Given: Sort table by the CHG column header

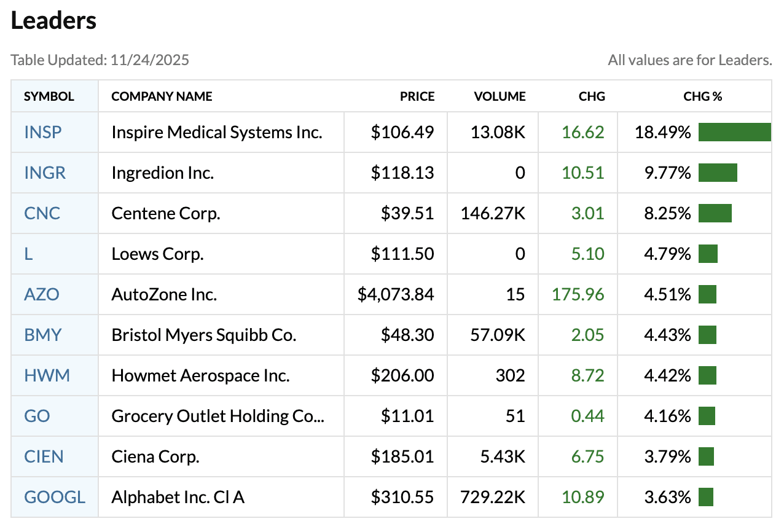Looking at the screenshot, I should pos(592,96).
